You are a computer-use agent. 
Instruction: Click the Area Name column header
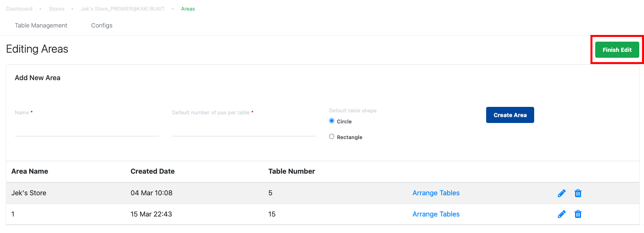pyautogui.click(x=30, y=171)
